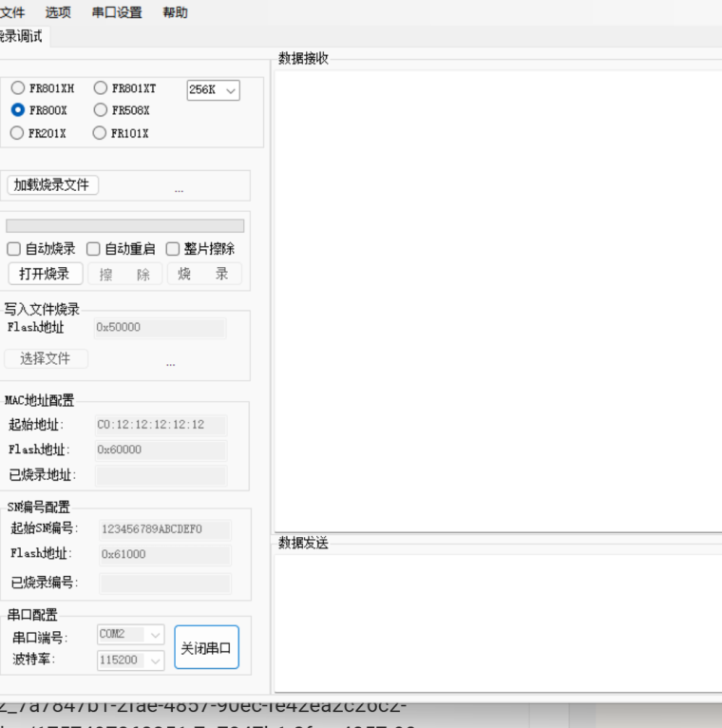Open the 串口设置 menu
This screenshot has width=722, height=728.
coord(117,12)
